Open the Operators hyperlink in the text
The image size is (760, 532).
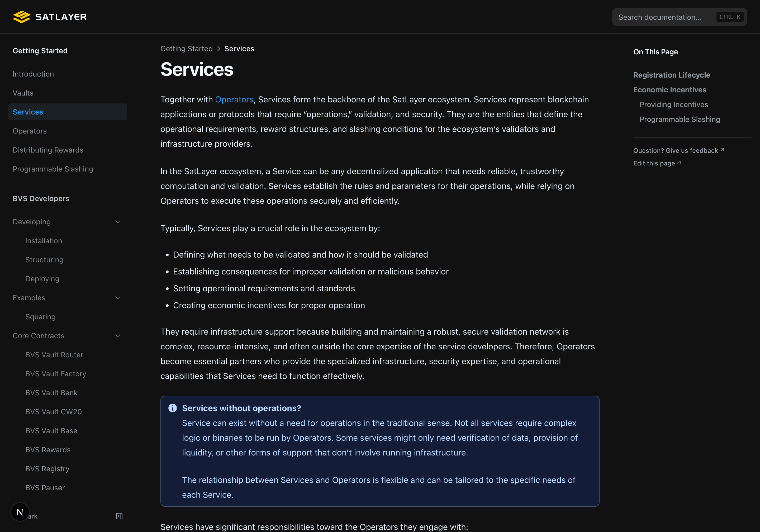[234, 99]
